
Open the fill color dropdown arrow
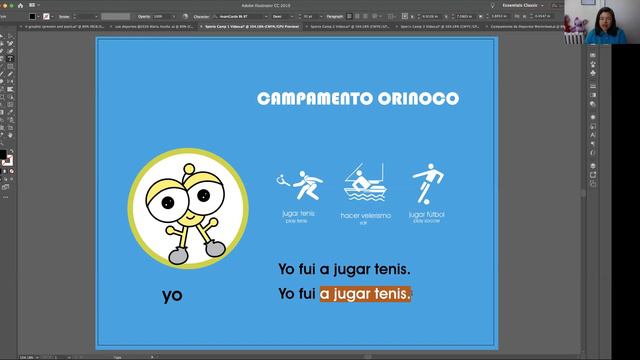coord(38,16)
